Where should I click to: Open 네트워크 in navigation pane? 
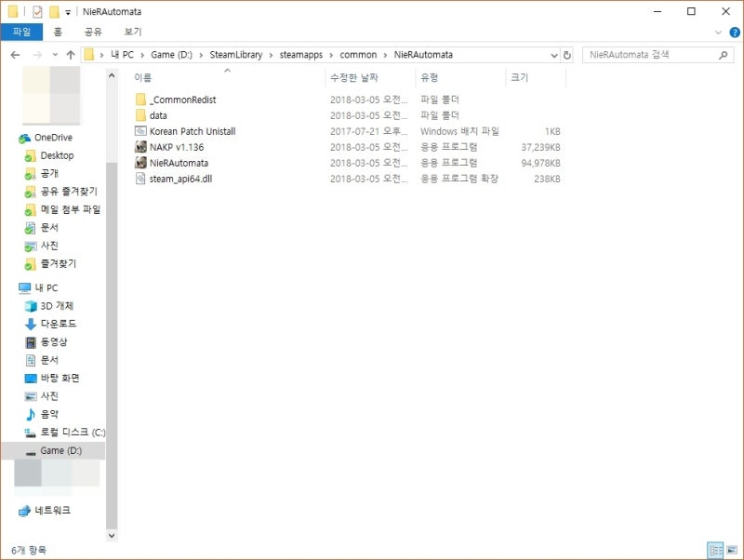[x=52, y=511]
